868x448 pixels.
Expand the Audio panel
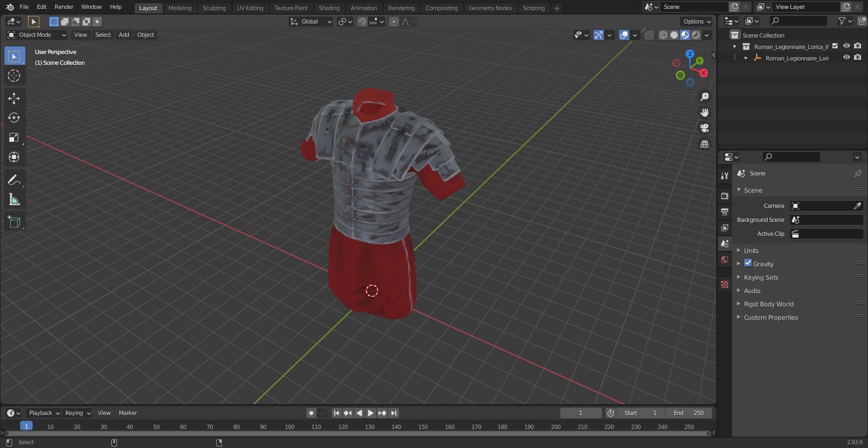[x=752, y=290]
